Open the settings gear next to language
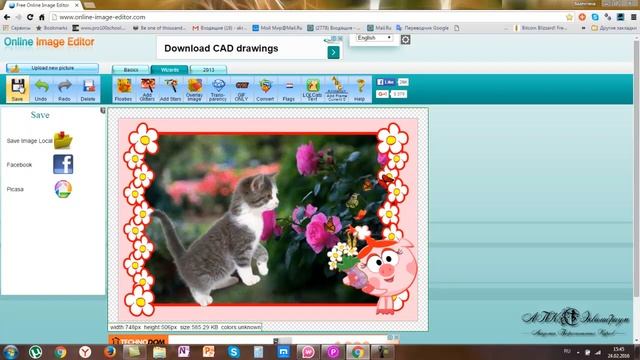Screen dimensions: 640x360 405,40
